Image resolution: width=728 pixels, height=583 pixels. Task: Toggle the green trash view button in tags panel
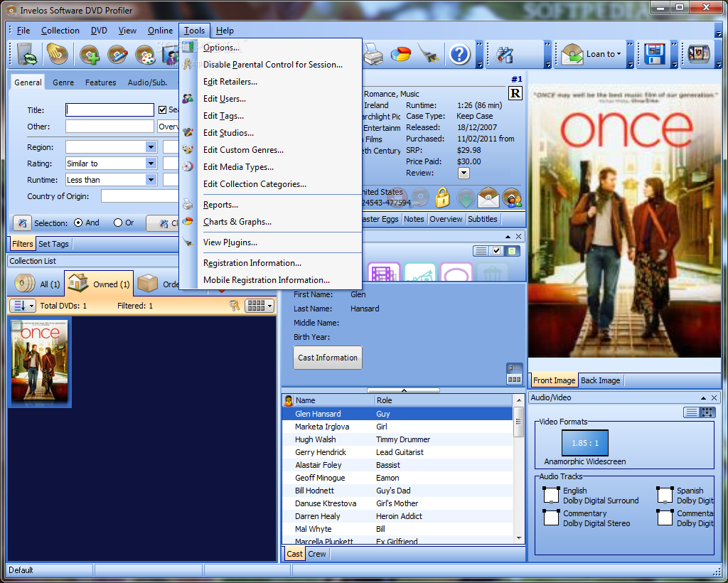[x=512, y=251]
